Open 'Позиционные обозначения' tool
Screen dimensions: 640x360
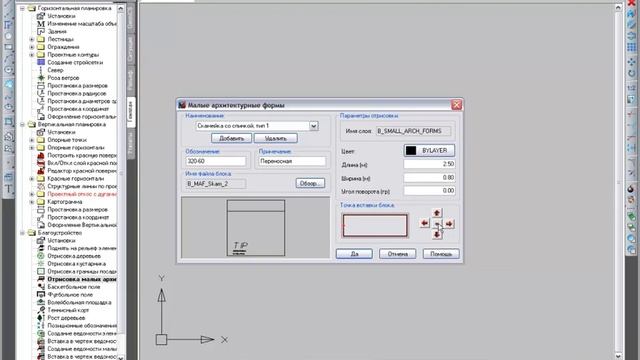[x=82, y=325]
